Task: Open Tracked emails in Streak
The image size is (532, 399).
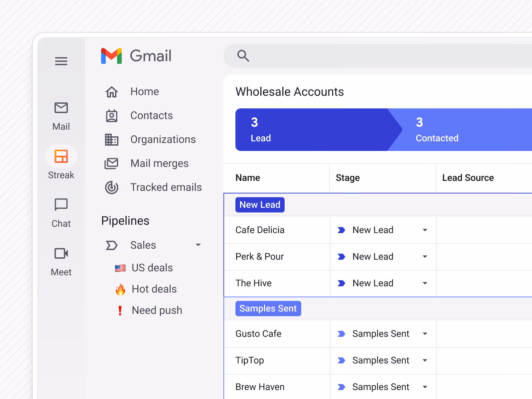Action: [x=166, y=187]
